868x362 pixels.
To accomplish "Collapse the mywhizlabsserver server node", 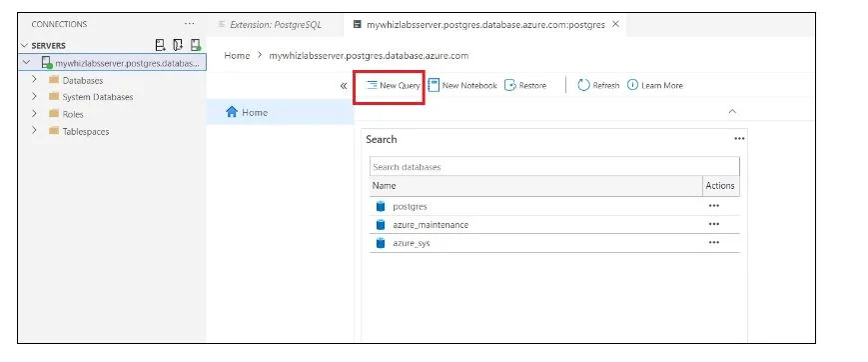I will [x=27, y=62].
